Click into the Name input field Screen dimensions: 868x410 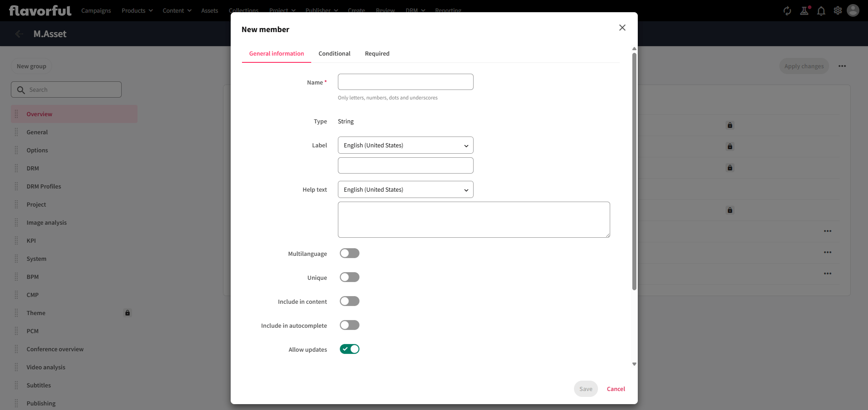[x=405, y=82]
